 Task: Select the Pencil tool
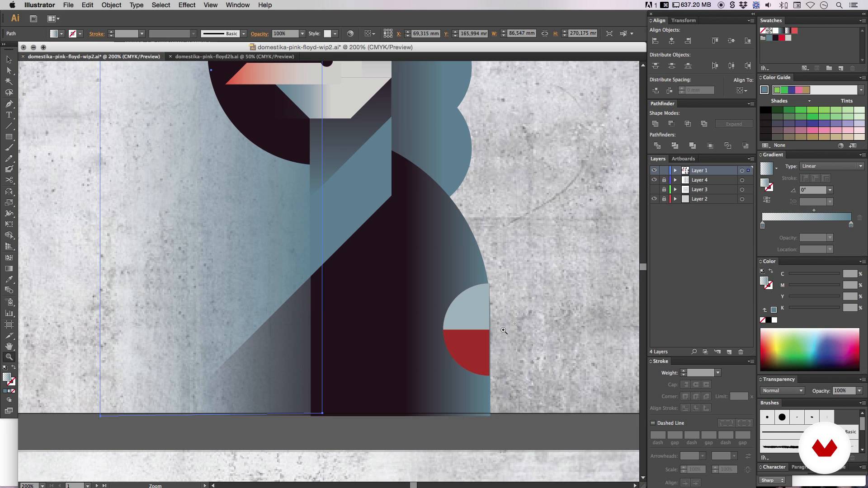[9, 158]
